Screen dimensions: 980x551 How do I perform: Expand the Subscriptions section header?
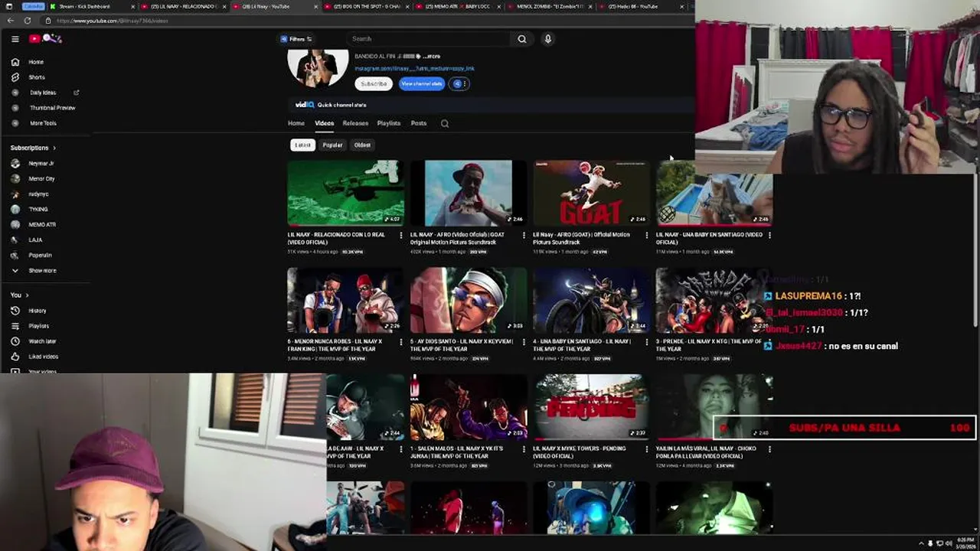[33, 148]
